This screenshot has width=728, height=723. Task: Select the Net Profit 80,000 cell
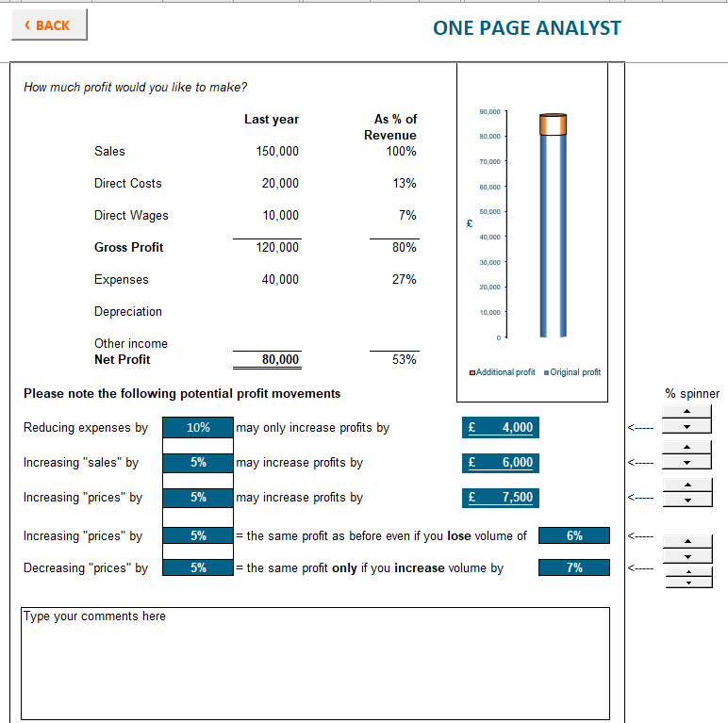(x=280, y=359)
